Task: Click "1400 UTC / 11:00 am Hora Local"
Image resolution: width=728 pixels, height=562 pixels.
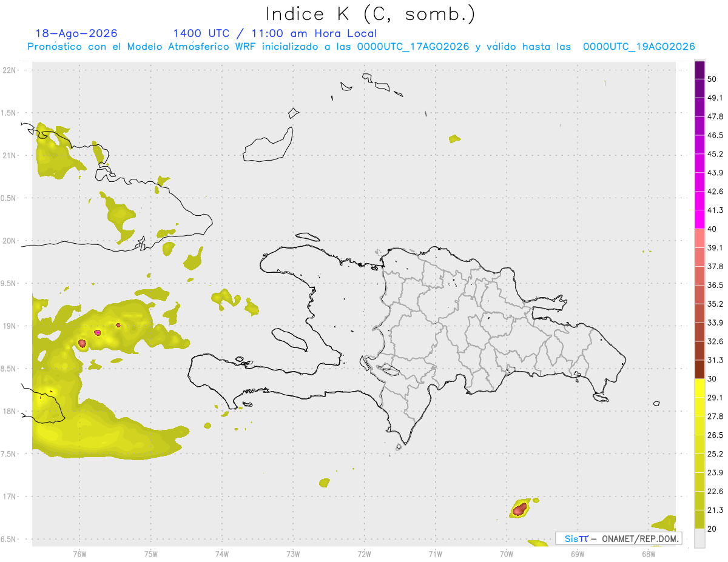Action: point(275,33)
